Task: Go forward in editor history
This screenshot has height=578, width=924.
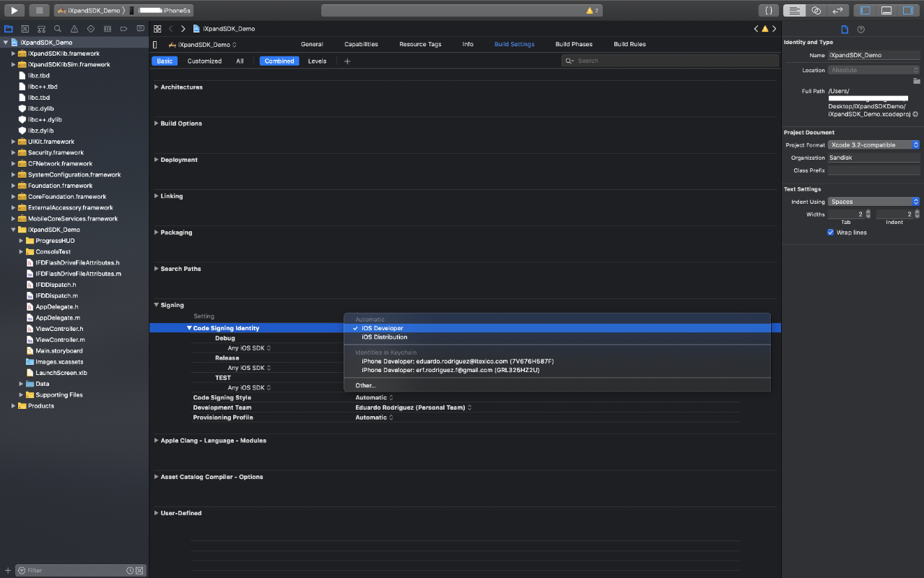Action: point(183,29)
